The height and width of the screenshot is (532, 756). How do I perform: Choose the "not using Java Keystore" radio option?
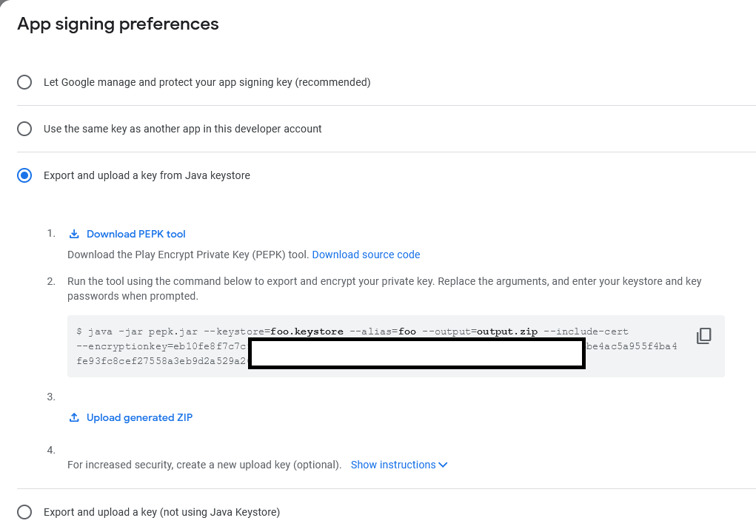coord(24,512)
